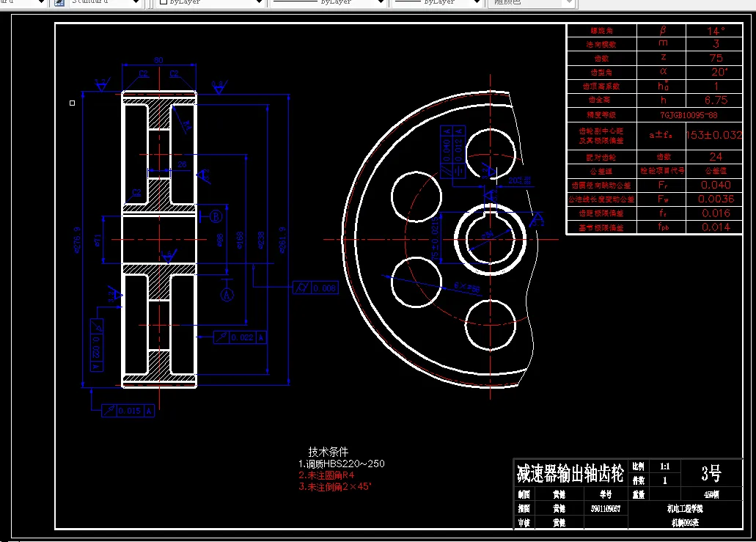Click the a±fa symbol cell
This screenshot has height=542, width=756.
tap(661, 135)
